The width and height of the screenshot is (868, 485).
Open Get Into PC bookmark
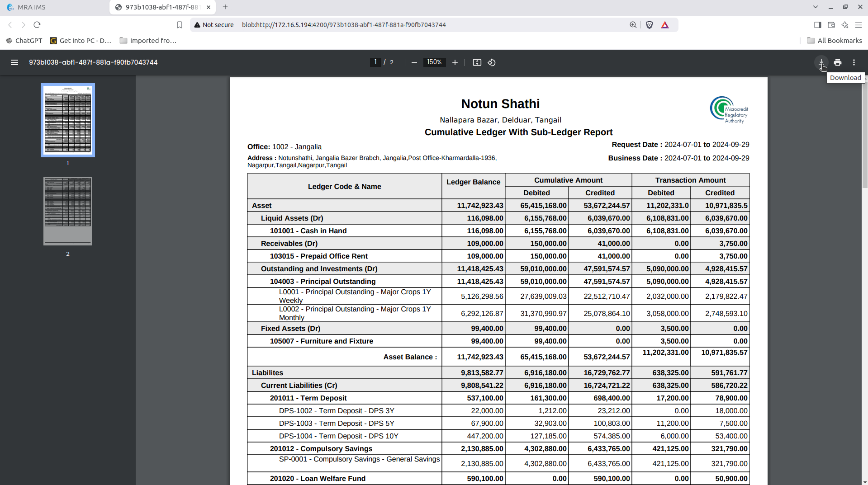(x=81, y=41)
